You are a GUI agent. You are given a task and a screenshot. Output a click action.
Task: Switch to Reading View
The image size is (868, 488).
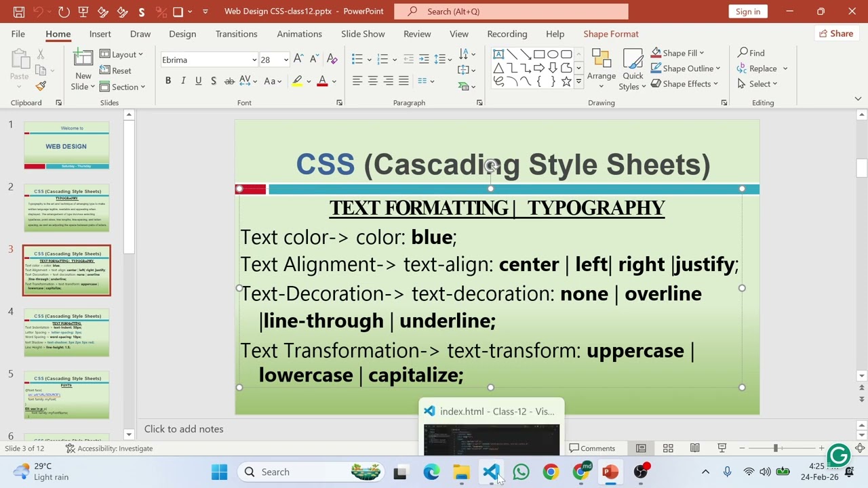pyautogui.click(x=694, y=448)
